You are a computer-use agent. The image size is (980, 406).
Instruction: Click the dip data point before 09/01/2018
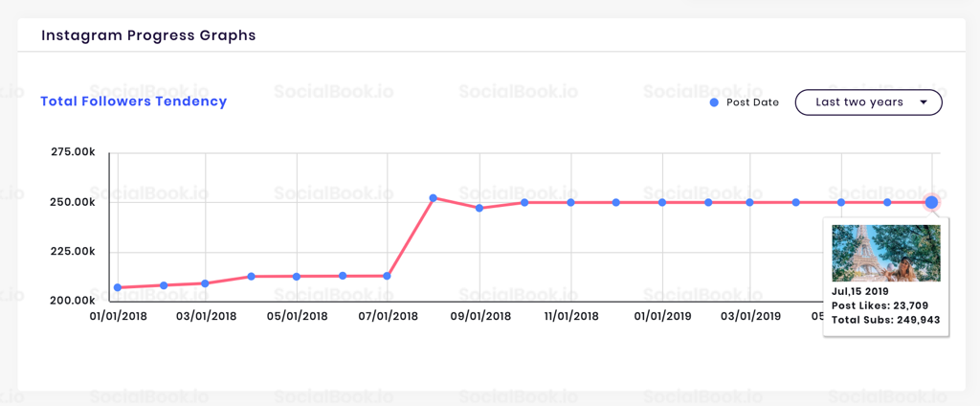(x=479, y=208)
